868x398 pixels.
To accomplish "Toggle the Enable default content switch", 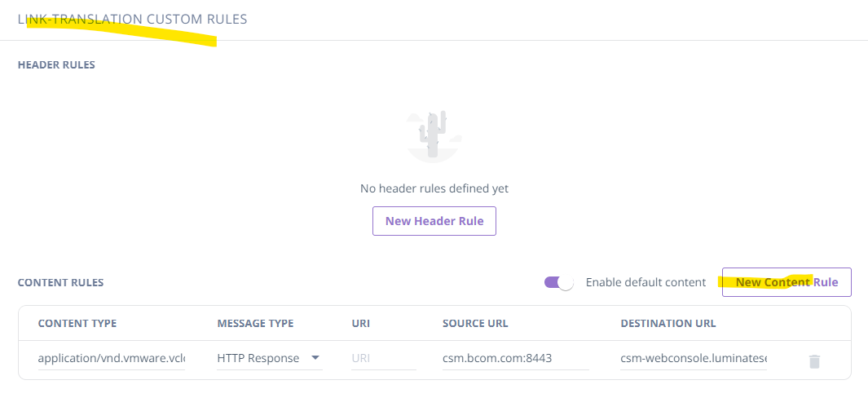I will pyautogui.click(x=559, y=282).
